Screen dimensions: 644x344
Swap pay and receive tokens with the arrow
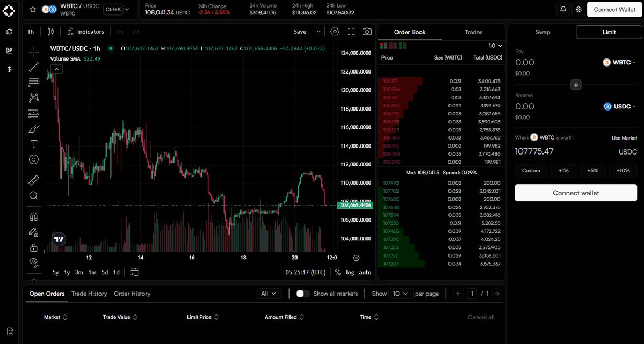pos(576,85)
